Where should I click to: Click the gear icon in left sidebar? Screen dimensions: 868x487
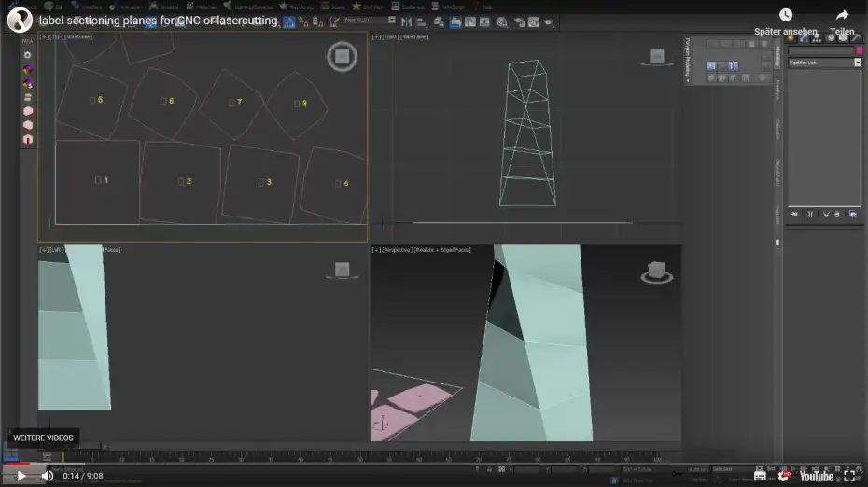coord(27,55)
